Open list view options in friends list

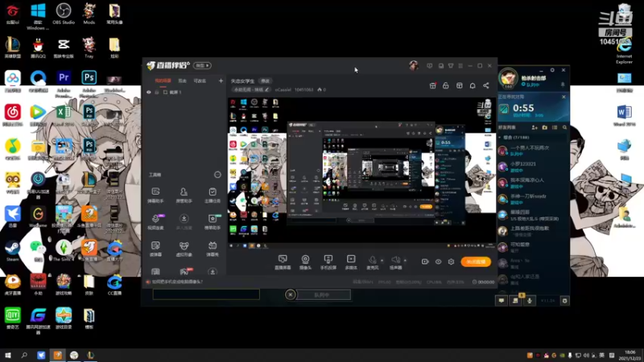pos(555,128)
